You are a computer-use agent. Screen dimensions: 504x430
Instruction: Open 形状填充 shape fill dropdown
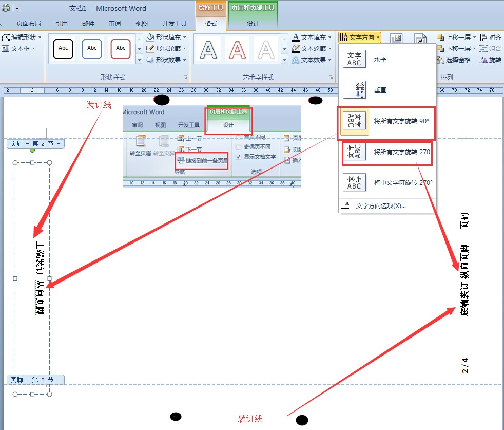(x=166, y=38)
